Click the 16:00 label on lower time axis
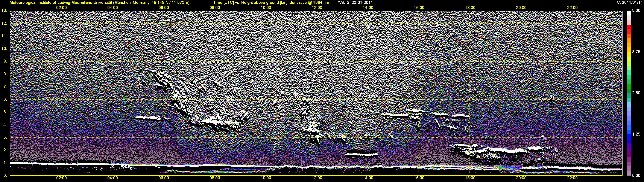This screenshot has height=182, width=644. click(419, 178)
